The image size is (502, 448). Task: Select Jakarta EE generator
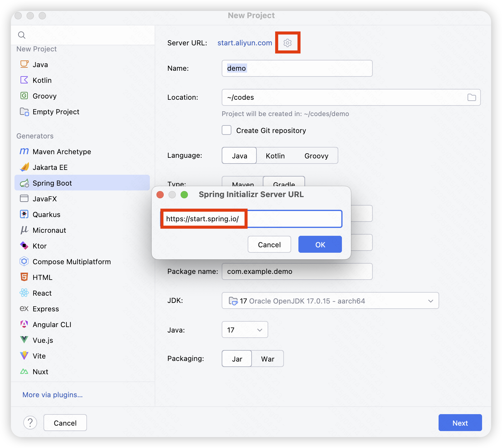82,167
